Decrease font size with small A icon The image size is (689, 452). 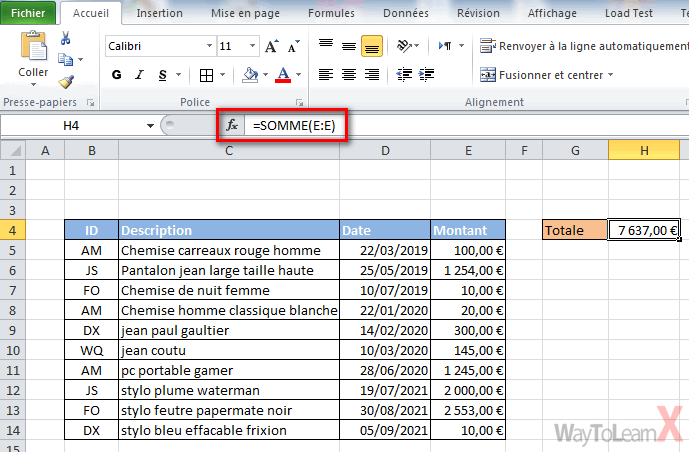pos(293,46)
